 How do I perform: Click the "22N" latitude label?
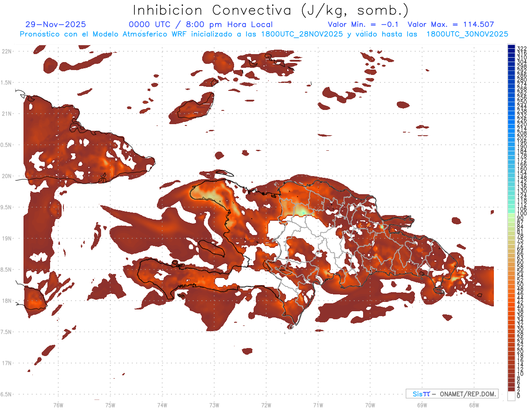[8, 51]
